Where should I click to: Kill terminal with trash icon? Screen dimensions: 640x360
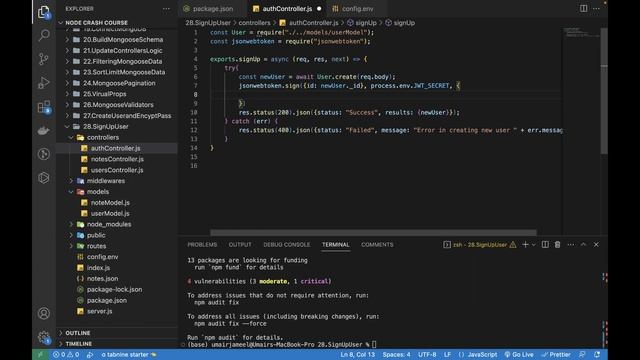[558, 244]
